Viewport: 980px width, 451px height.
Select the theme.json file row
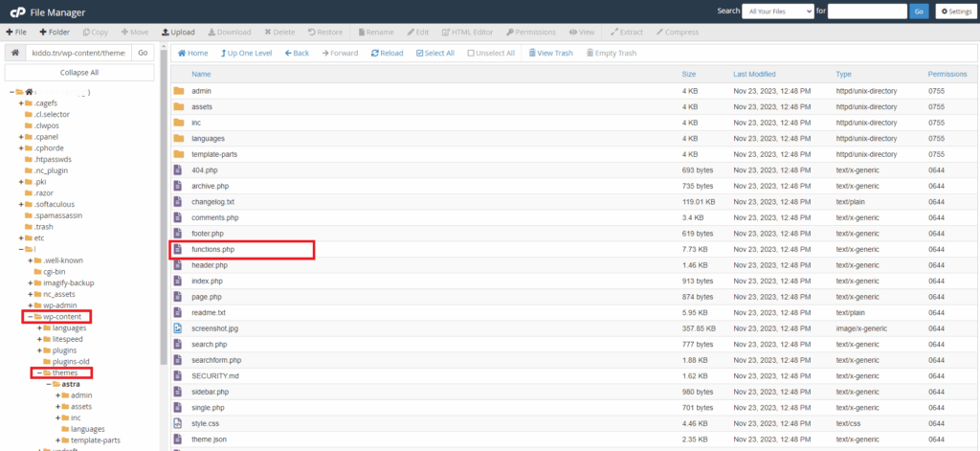pos(574,440)
